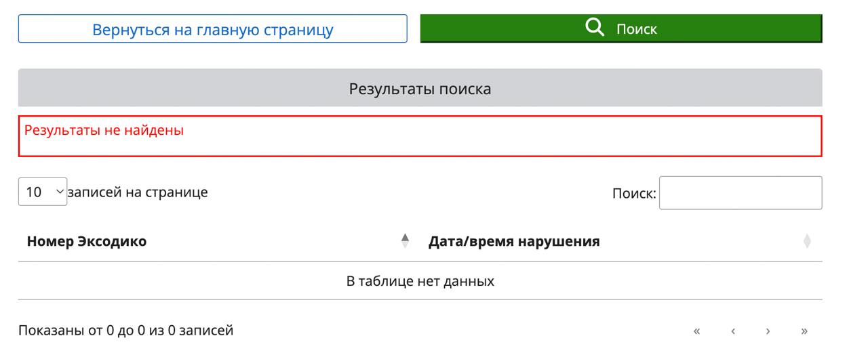Click the red Результаты не найдены message
The image size is (868, 357).
(x=104, y=130)
